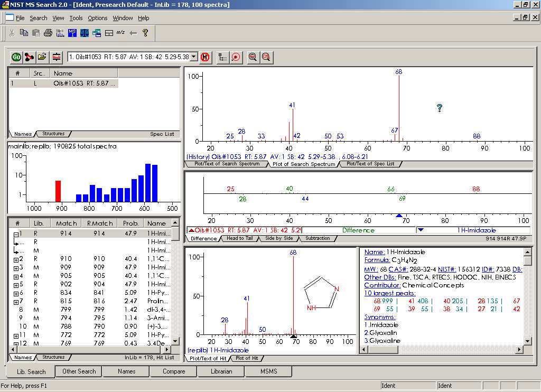The image size is (541, 392).
Task: Start the search with the green Go button
Action: [x=16, y=57]
